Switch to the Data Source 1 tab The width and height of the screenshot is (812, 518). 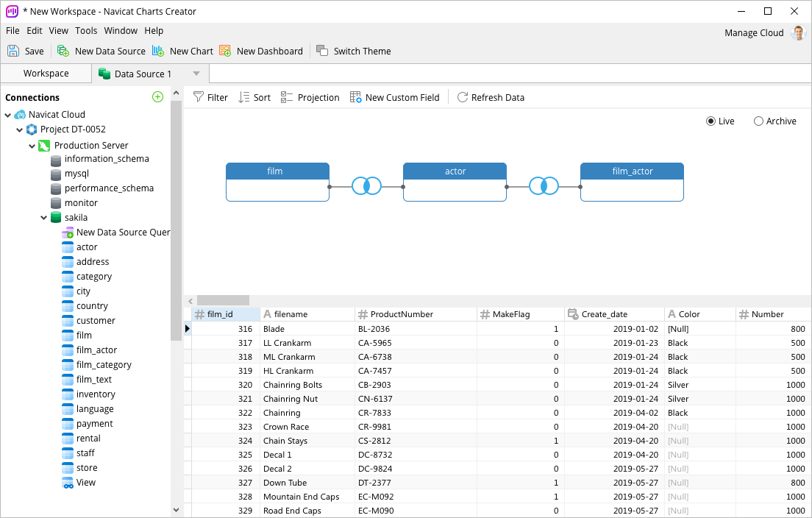143,74
